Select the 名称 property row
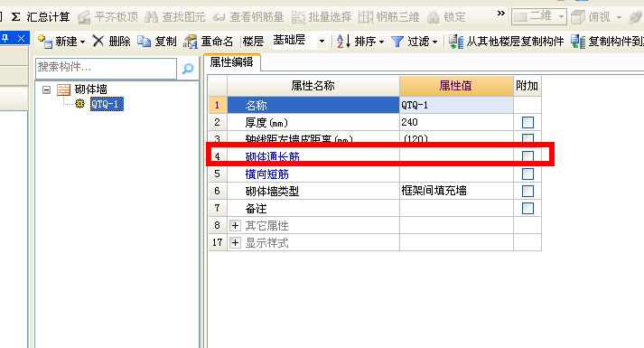This screenshot has height=348, width=644. (x=313, y=105)
